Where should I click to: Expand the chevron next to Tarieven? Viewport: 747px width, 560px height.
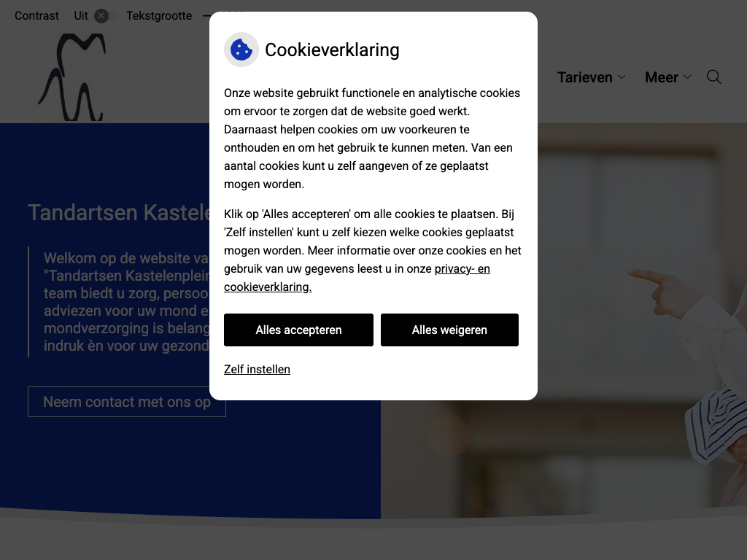pyautogui.click(x=622, y=77)
